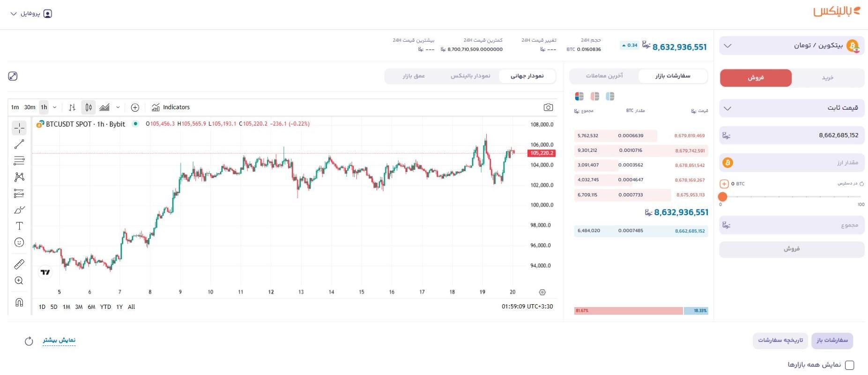Open the emoji icons tool

(x=19, y=242)
